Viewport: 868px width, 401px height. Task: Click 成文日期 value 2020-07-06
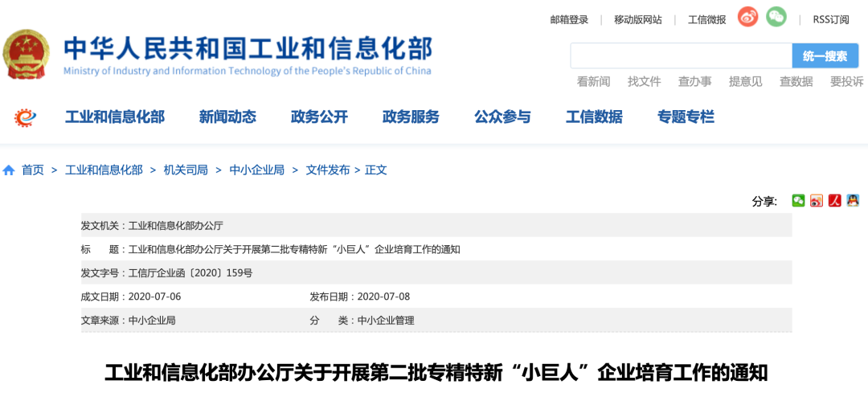tap(154, 297)
